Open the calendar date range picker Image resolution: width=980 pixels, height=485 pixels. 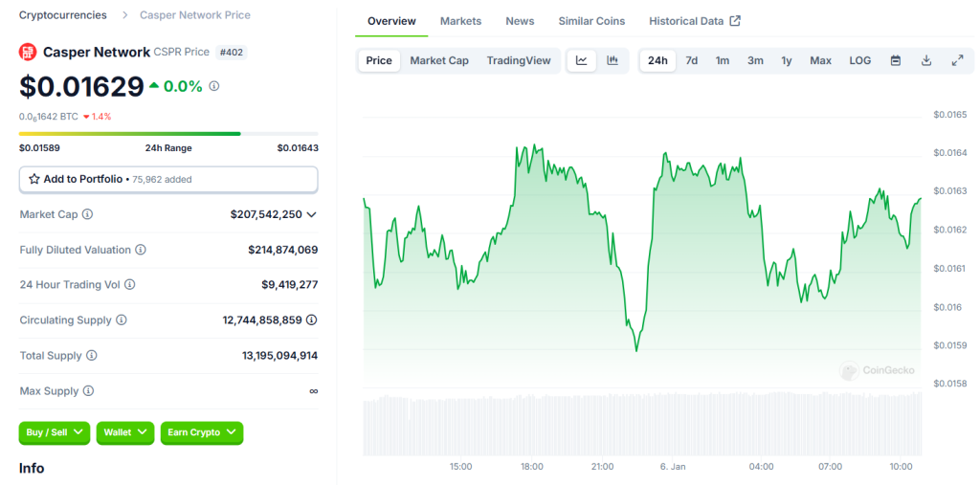pos(896,60)
